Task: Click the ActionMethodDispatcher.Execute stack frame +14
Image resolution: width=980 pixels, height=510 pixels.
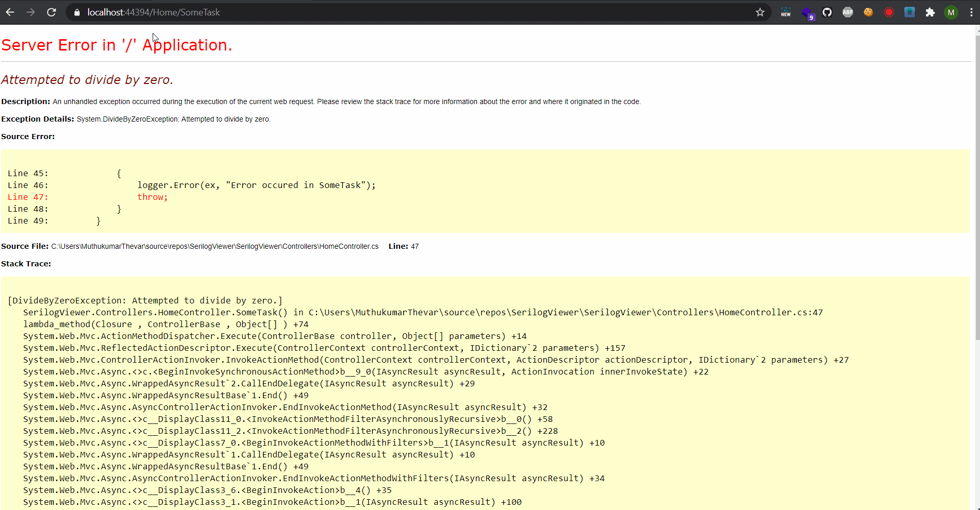Action: tap(275, 336)
